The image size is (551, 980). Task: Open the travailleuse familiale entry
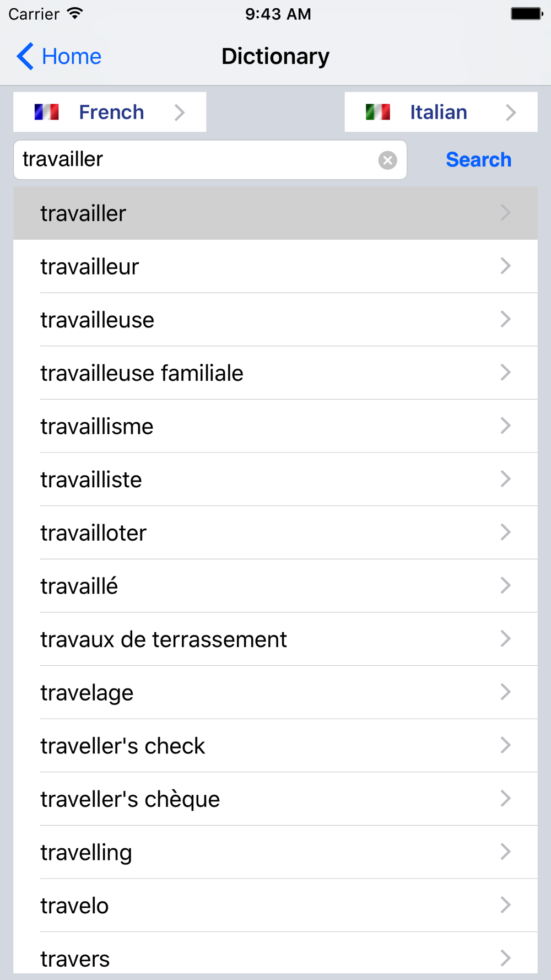(275, 373)
